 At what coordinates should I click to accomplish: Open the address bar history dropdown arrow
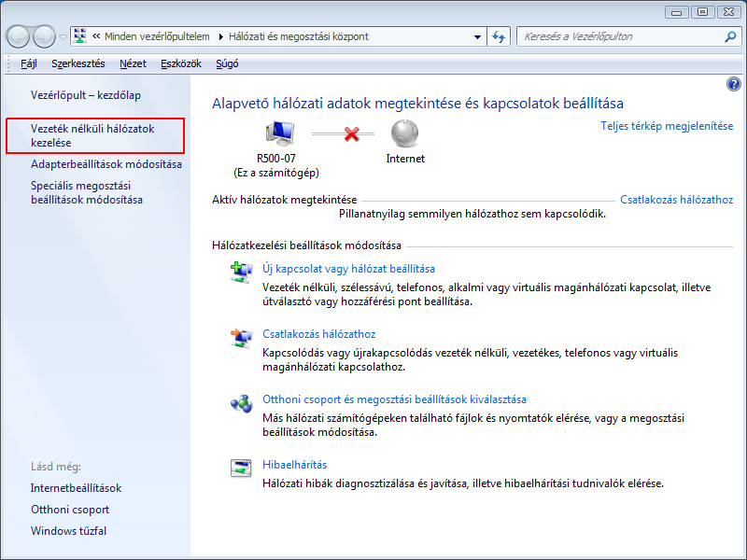tap(476, 36)
